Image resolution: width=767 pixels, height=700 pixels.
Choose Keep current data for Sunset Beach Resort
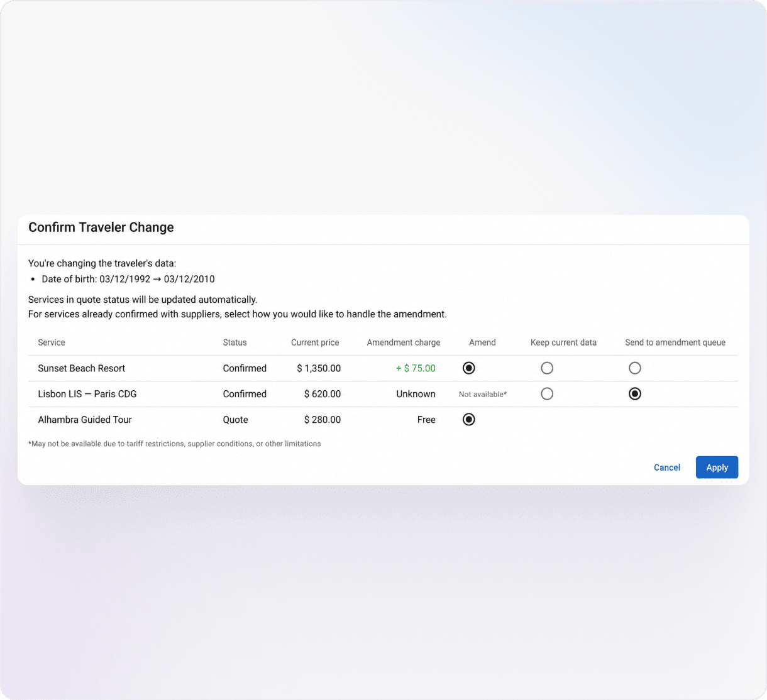(547, 368)
